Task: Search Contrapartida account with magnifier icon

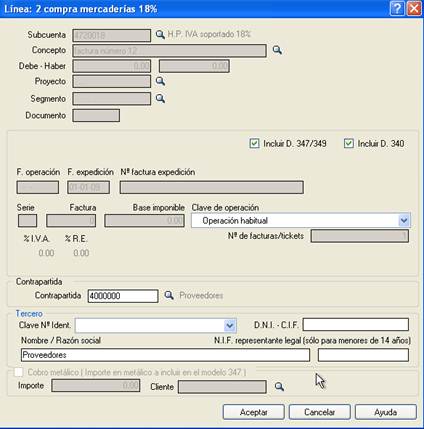Action: (x=169, y=295)
